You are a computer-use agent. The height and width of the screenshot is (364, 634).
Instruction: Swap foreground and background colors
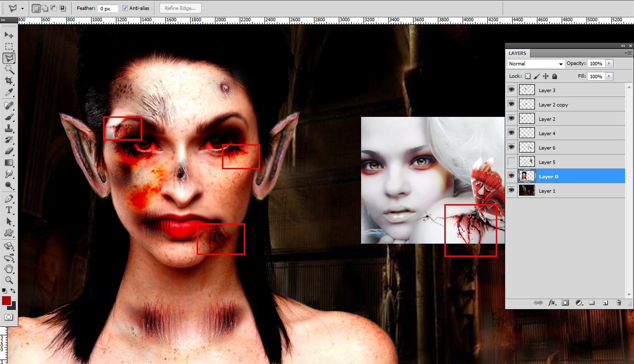(13, 291)
